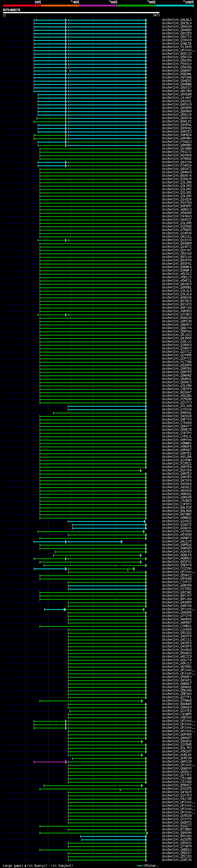Click the white query sequence bar
Image resolution: width=197 pixels, height=868 pixels.
[x=81, y=13]
